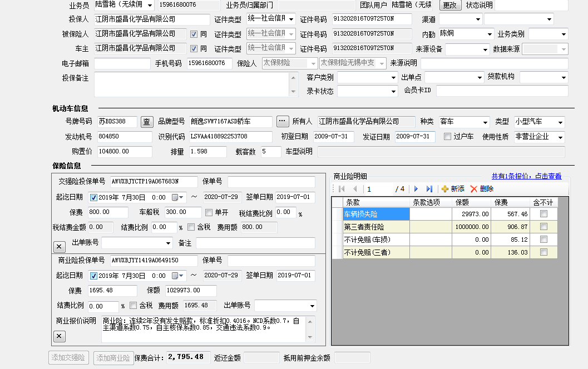Edit 车船税 field 300.00
Screen dimensions: 588x369
click(183, 212)
